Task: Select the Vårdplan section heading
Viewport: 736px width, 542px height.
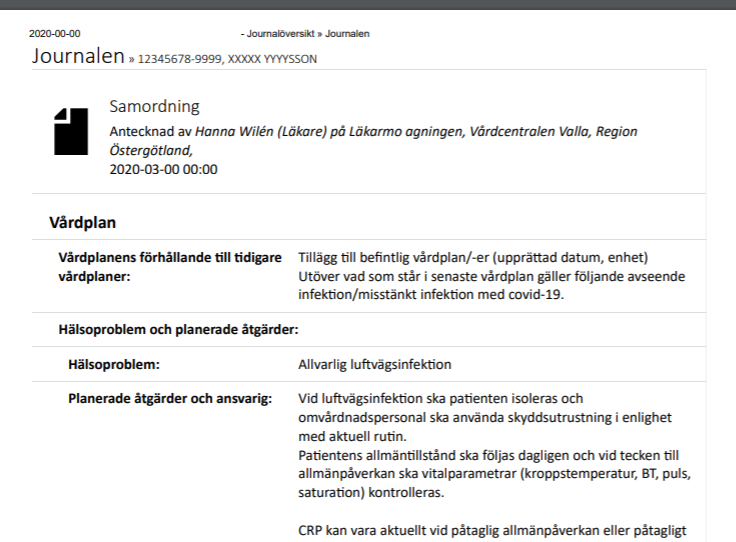Action: [x=83, y=222]
